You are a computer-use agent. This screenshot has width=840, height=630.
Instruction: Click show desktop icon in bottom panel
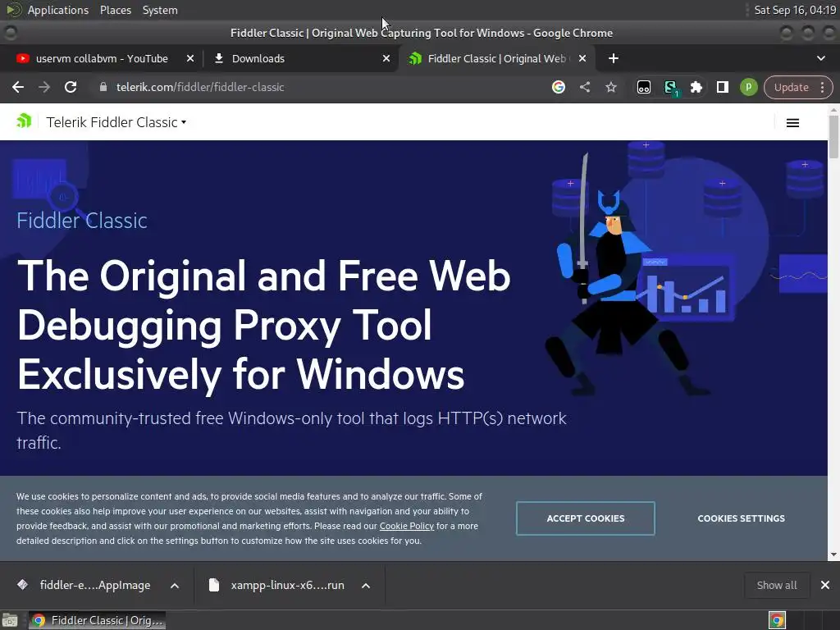click(x=10, y=620)
